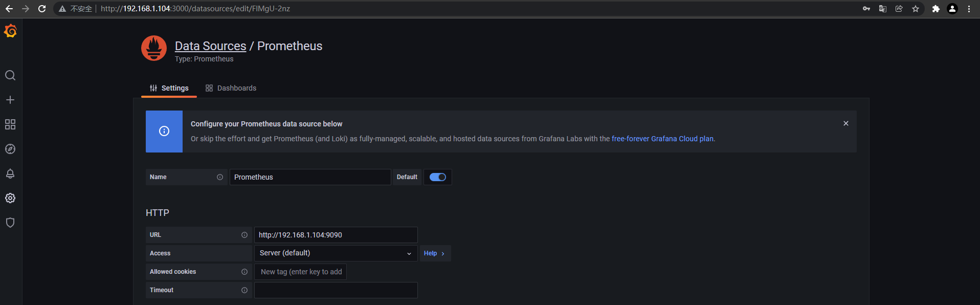This screenshot has height=305, width=980.
Task: Click the info icon in blue banner
Action: click(x=164, y=131)
